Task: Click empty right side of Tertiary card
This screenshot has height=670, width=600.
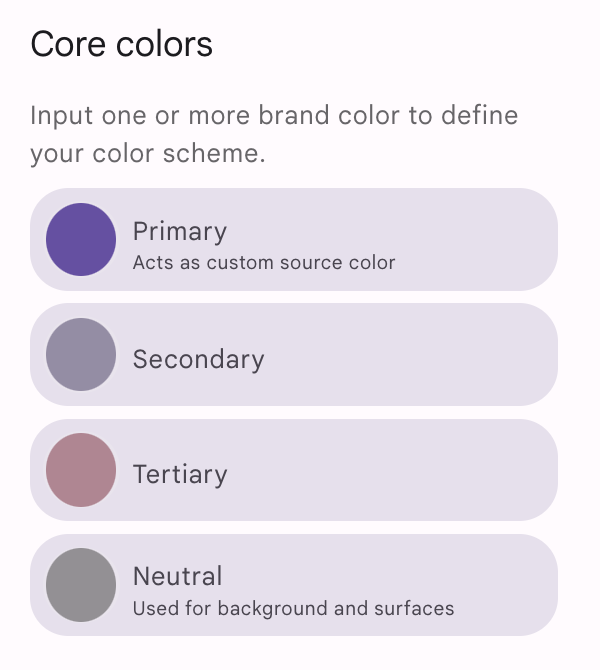Action: click(460, 470)
